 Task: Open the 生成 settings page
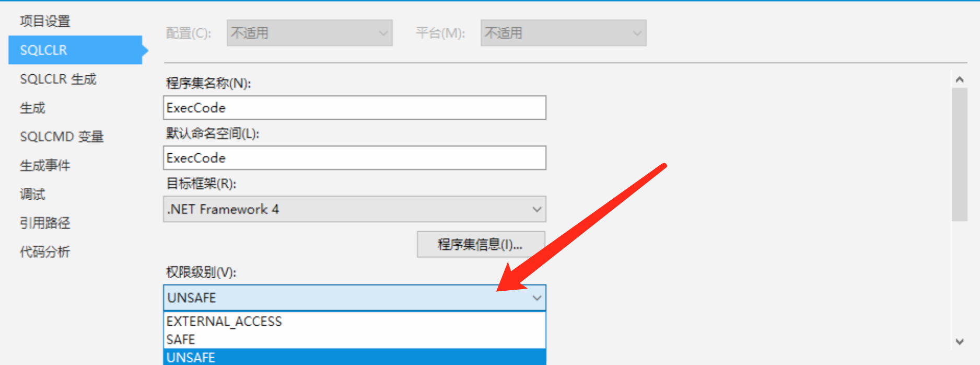point(32,108)
